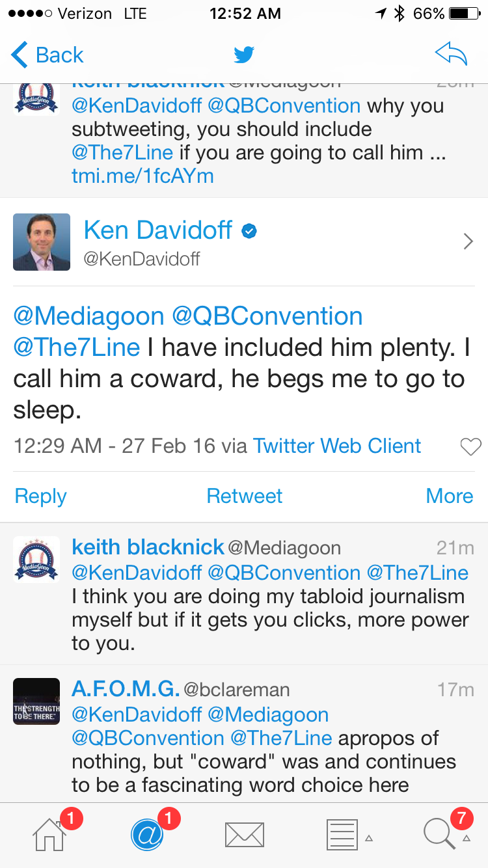488x868 pixels.
Task: Tap keith blacknick's avatar in reply
Action: click(x=36, y=559)
